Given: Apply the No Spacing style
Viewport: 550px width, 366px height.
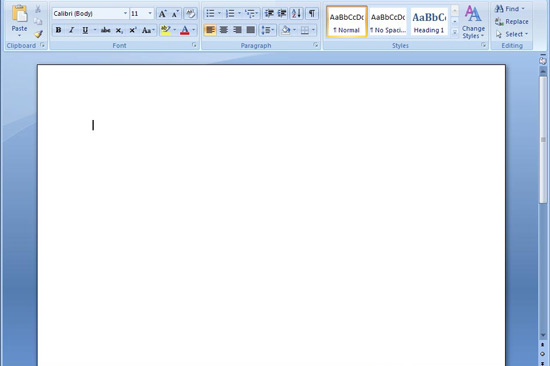Looking at the screenshot, I should click(x=388, y=22).
